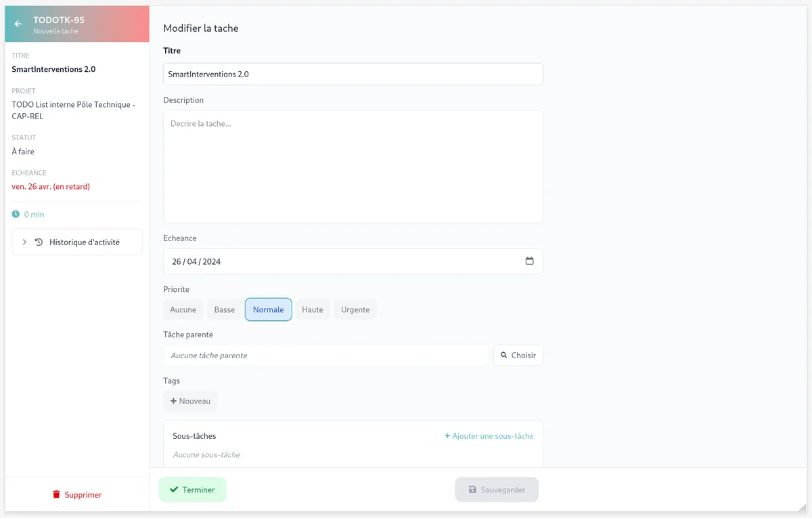Click the Sauvegarder button
Viewport: 812px width, 518px height.
point(497,490)
